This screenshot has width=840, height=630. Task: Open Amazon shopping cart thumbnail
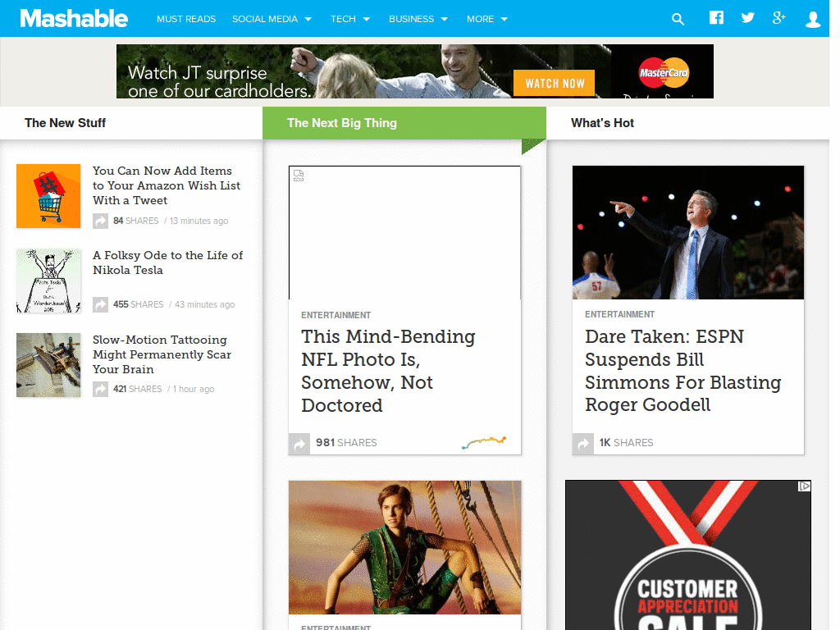48,196
